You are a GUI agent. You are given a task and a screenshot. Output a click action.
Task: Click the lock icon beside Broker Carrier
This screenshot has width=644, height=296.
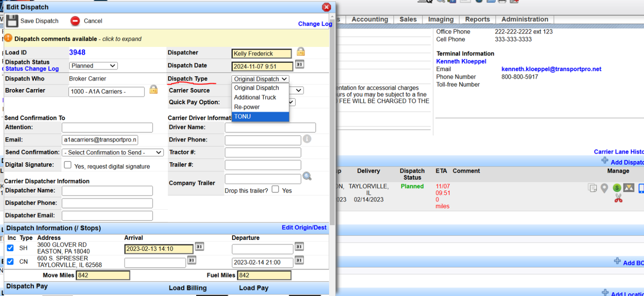click(x=153, y=90)
